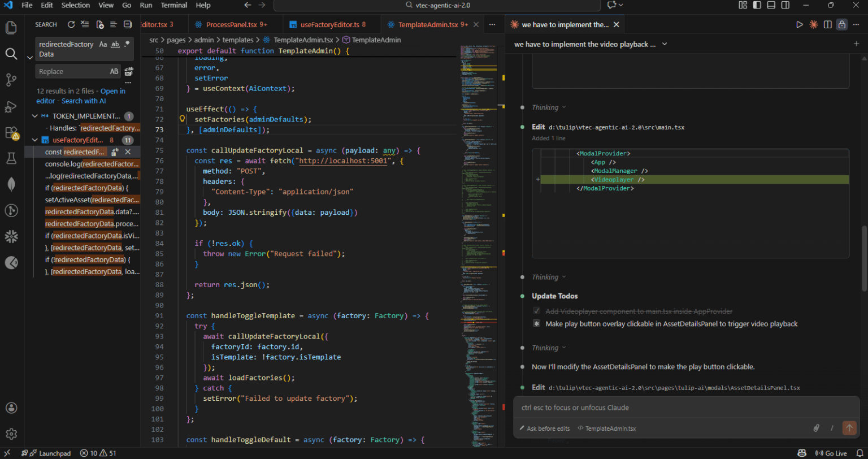868x459 pixels.
Task: Collapse TOKEN_IMPLEMENT... results group
Action: point(35,116)
